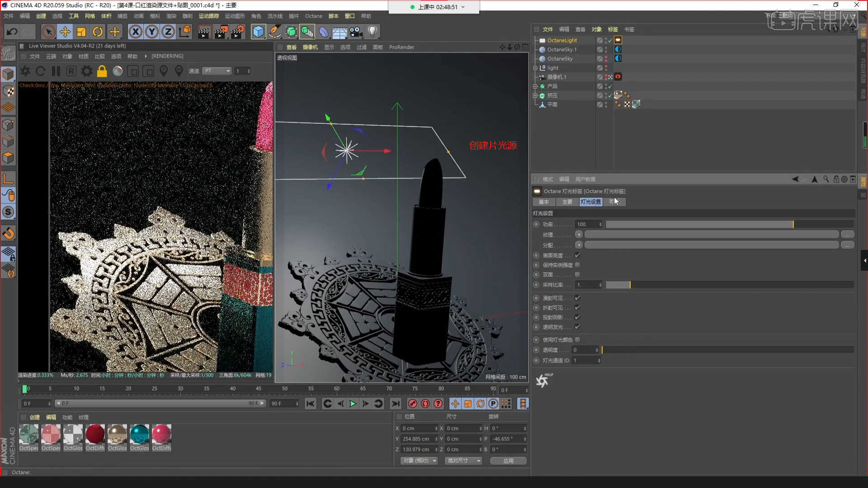Expand the 分配 distribution arrow button
Image resolution: width=868 pixels, height=488 pixels.
click(x=579, y=245)
